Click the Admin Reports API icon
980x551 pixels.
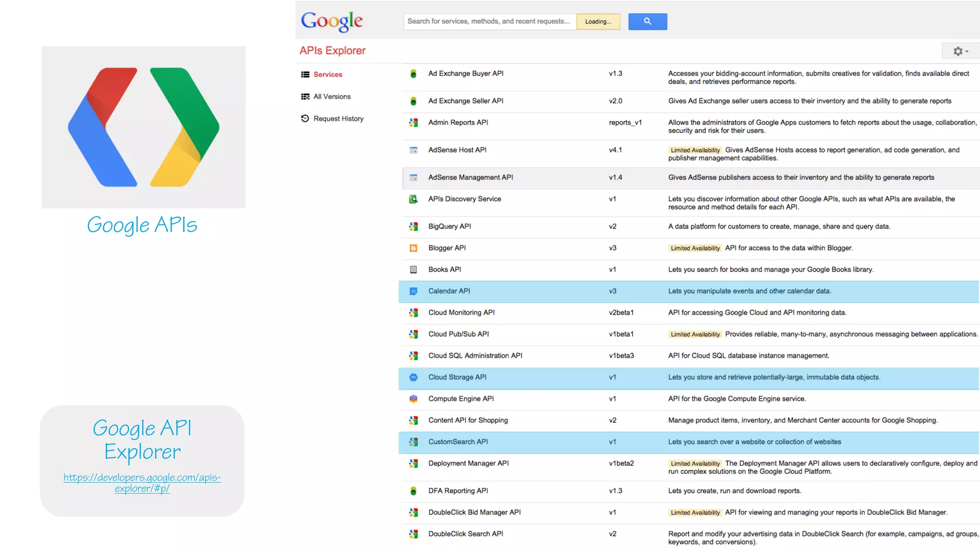tap(413, 122)
